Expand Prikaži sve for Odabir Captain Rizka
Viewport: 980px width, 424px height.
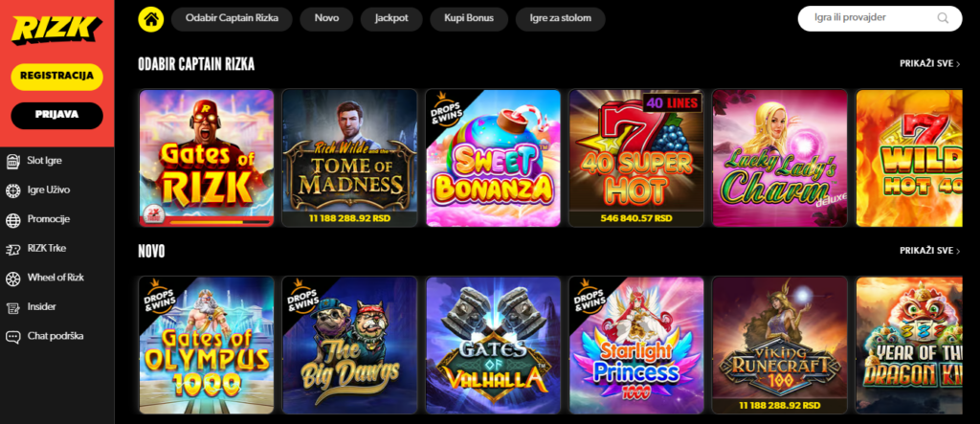[x=930, y=64]
